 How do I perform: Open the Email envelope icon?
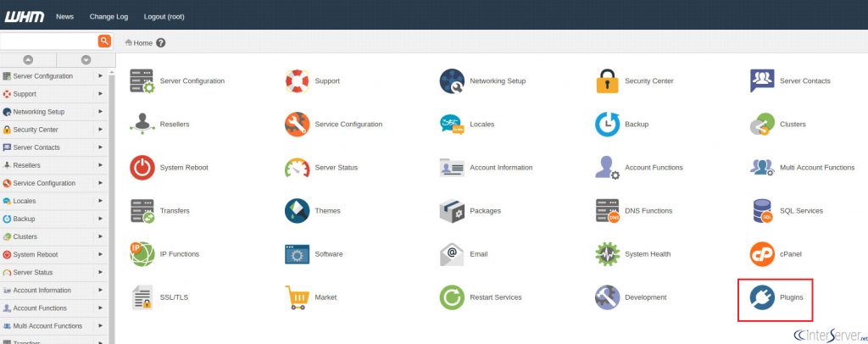point(453,254)
